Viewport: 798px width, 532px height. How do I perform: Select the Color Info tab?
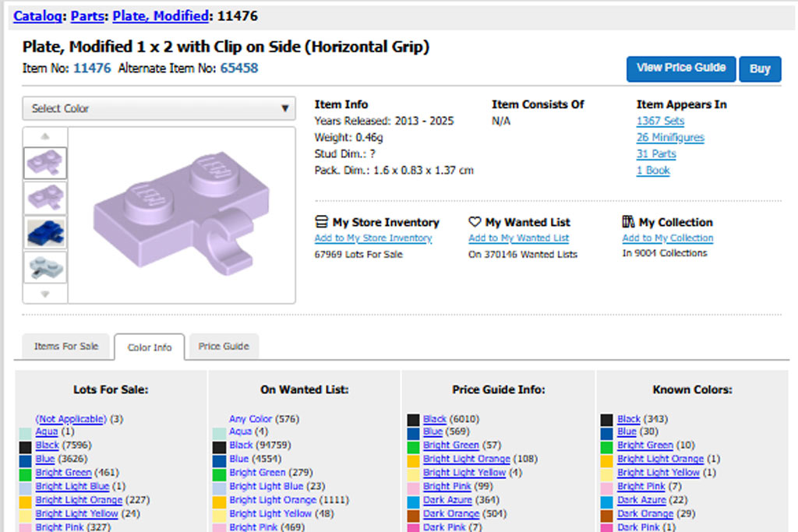(150, 347)
